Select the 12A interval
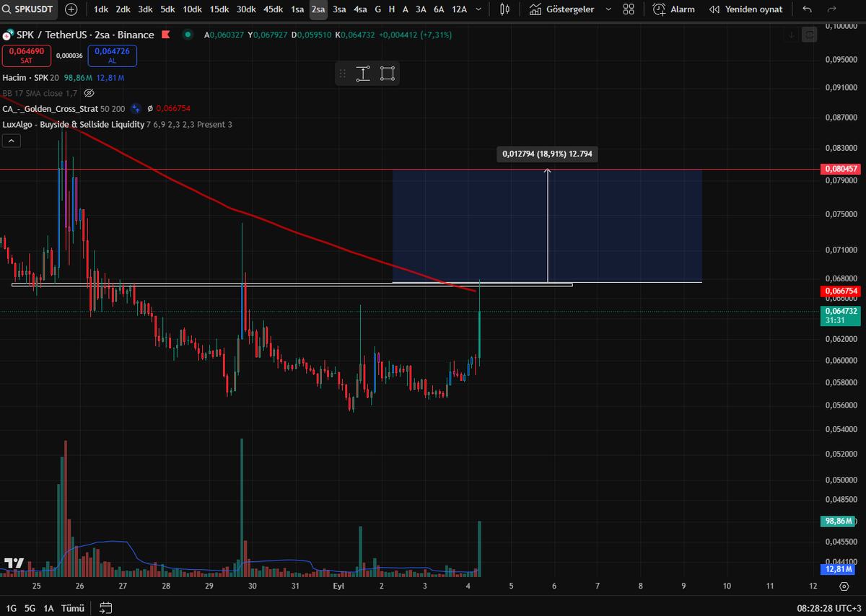 pos(459,9)
